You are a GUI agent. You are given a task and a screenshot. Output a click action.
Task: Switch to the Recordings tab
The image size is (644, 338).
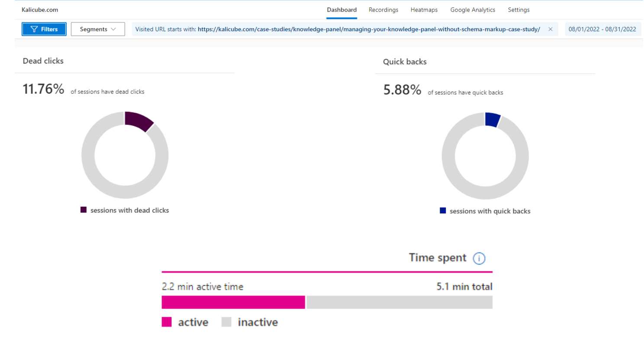[x=383, y=10]
